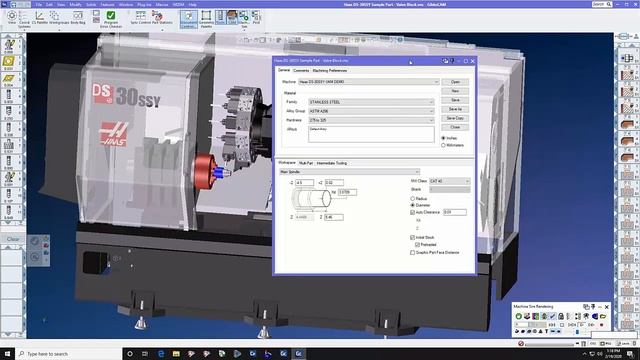This screenshot has width=640, height=360.
Task: Click the red stop icon in status bar
Action: pyautogui.click(x=521, y=344)
